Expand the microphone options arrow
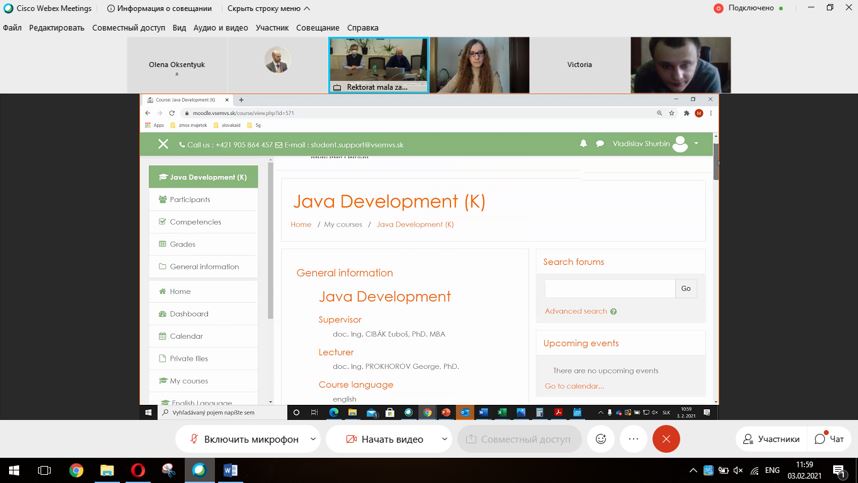 pyautogui.click(x=314, y=439)
